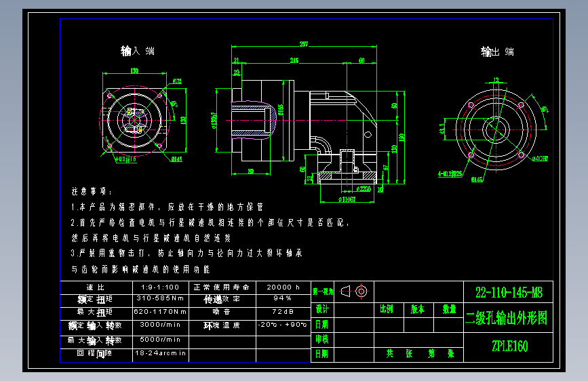The width and height of the screenshot is (588, 381).
Task: Select the '传递效率' table label
Action: click(222, 299)
